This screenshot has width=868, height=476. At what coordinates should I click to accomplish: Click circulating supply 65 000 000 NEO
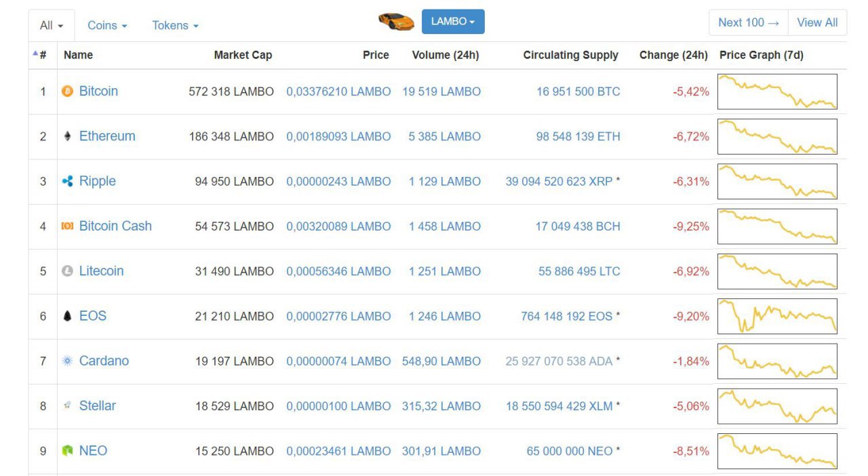click(x=570, y=451)
